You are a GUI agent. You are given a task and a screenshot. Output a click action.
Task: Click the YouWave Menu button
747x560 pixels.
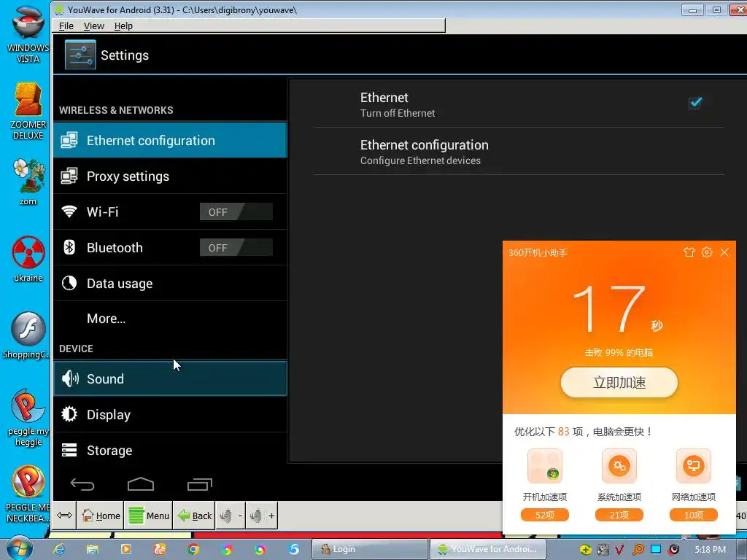(x=149, y=516)
